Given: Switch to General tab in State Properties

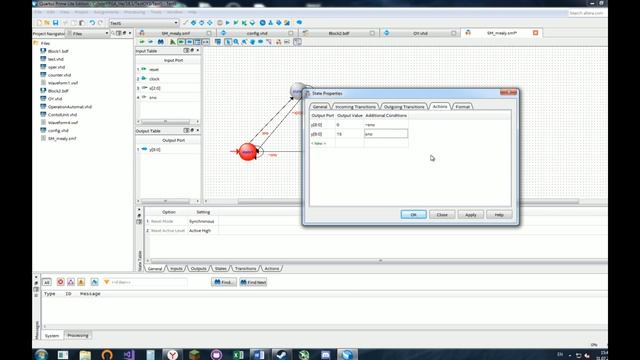Looking at the screenshot, I should tap(320, 107).
